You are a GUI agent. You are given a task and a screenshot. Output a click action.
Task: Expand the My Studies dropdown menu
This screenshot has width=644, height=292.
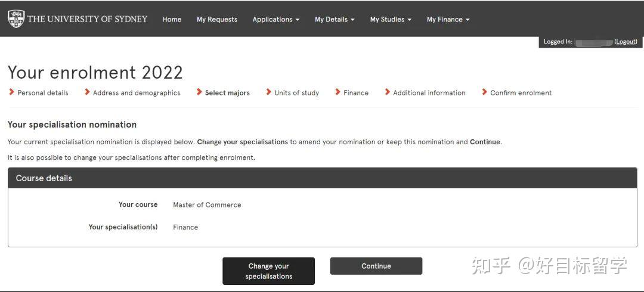coord(391,19)
